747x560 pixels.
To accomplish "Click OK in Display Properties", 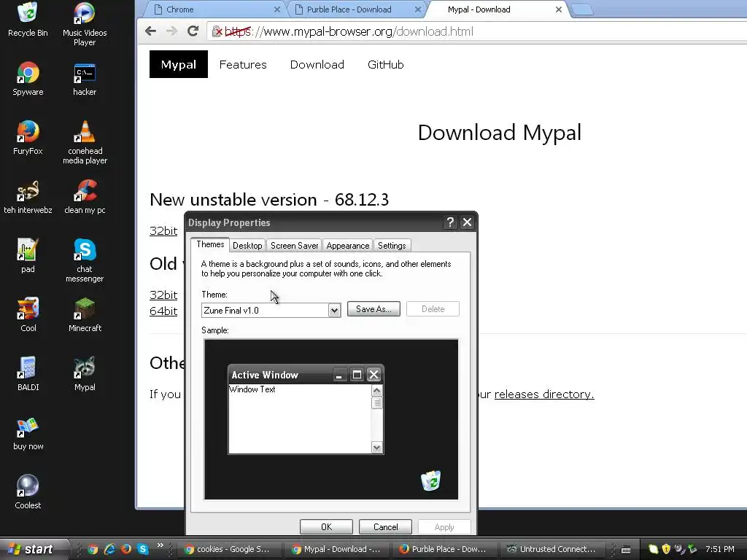I will 326,526.
